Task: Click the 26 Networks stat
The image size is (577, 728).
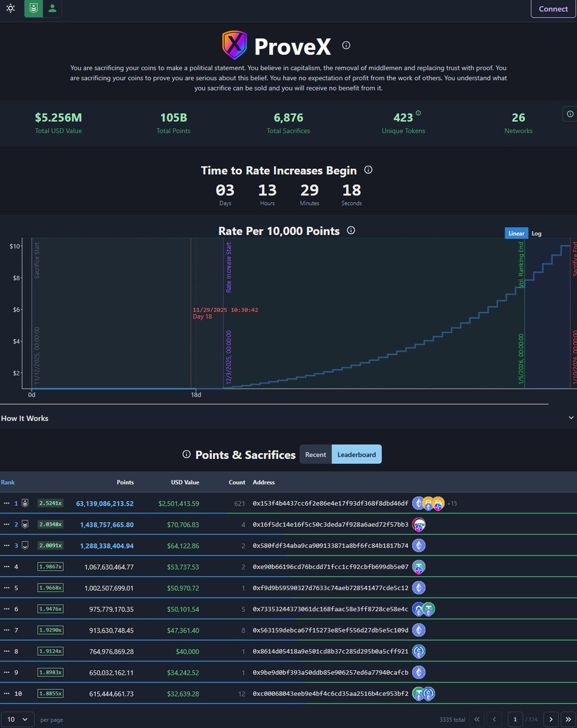Action: tap(519, 123)
